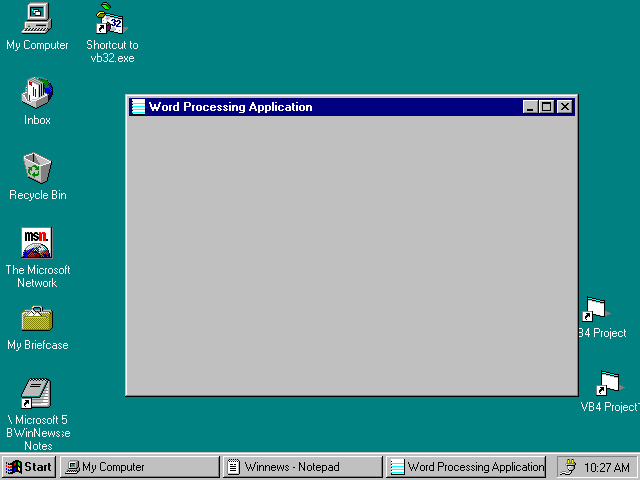Screen dimensions: 640x480
Task: Select the My Briefcase icon
Action: click(x=37, y=319)
